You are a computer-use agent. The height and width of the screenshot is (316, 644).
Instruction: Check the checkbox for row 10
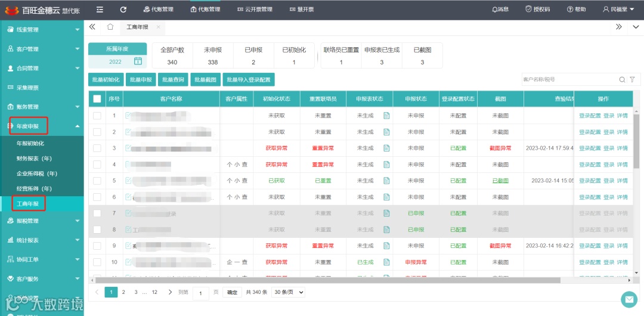[x=97, y=262]
